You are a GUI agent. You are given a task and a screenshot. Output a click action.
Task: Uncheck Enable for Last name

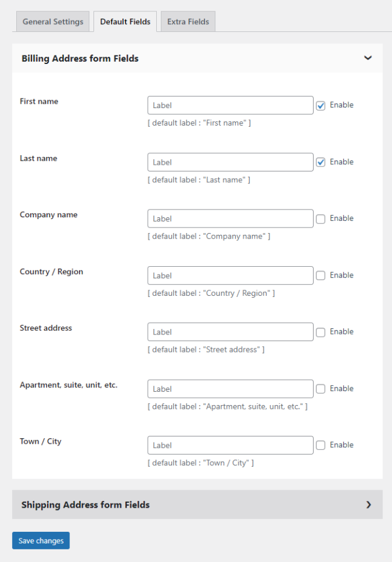[321, 162]
